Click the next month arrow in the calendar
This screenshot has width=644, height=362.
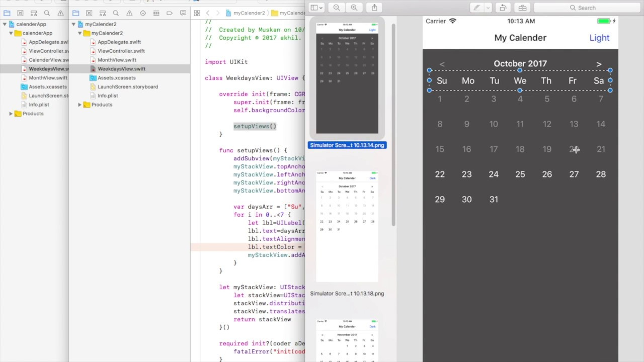point(599,64)
